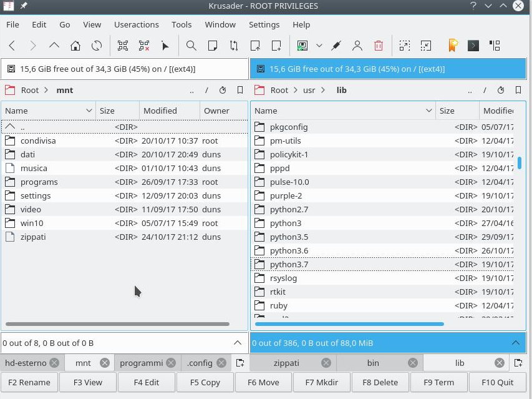Click the F6 Move button
Viewport: 532px width, 399px height.
[263, 382]
